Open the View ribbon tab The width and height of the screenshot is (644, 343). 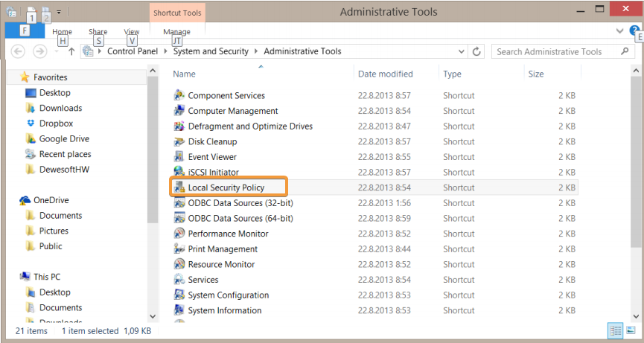tap(132, 31)
